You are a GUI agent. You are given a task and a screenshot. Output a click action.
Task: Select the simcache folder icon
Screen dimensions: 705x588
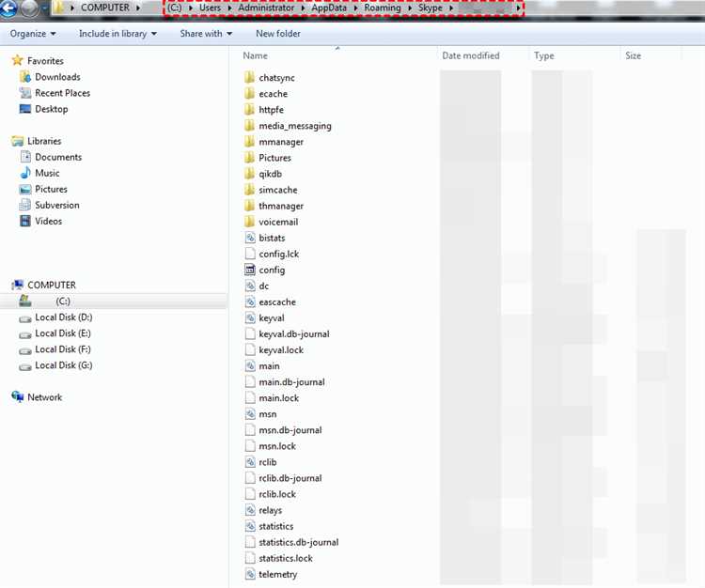click(249, 190)
